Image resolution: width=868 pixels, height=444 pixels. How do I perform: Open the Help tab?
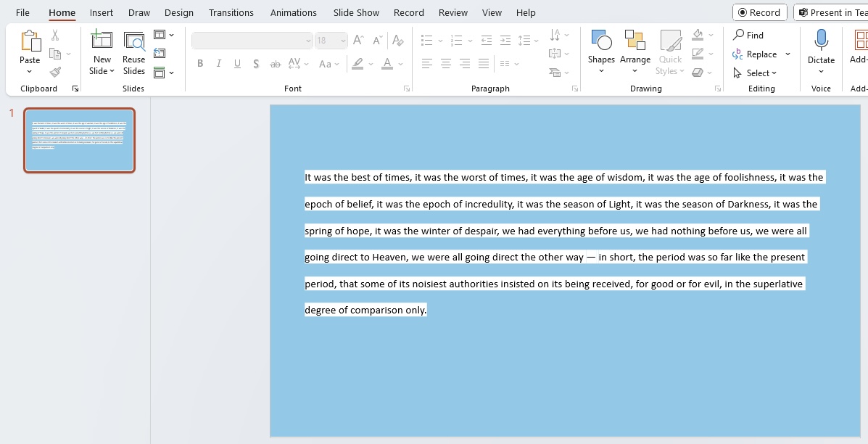click(x=525, y=12)
